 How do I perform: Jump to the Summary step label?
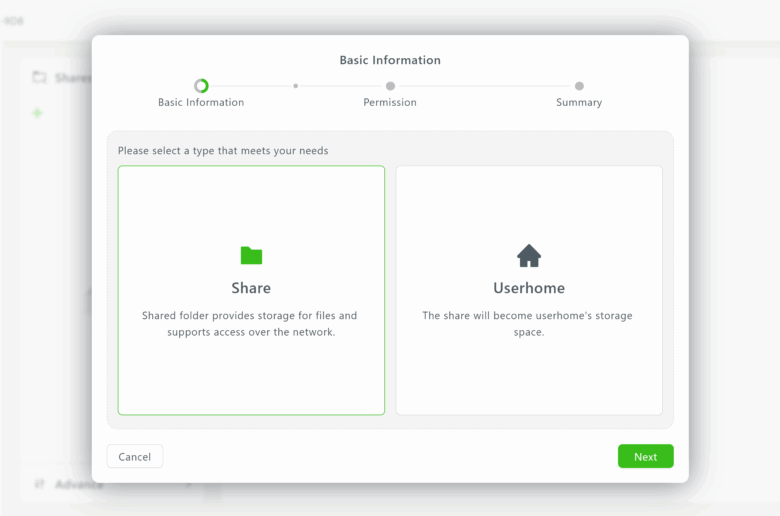(x=579, y=102)
